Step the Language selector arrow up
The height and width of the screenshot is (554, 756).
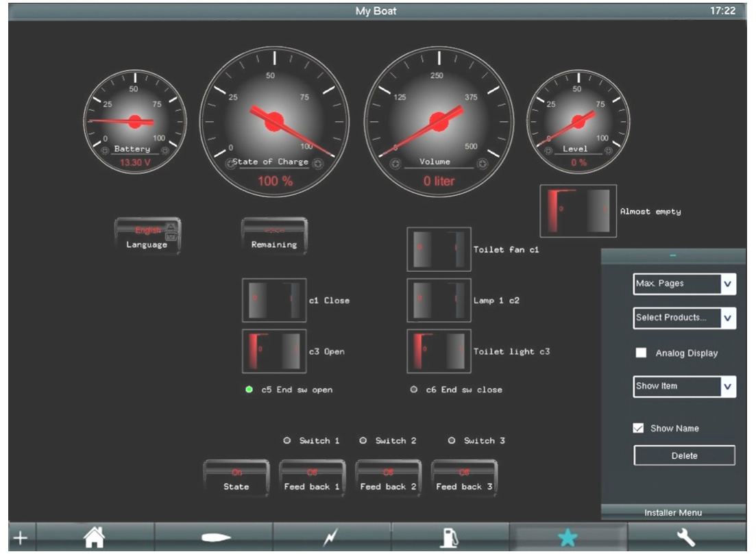[171, 227]
